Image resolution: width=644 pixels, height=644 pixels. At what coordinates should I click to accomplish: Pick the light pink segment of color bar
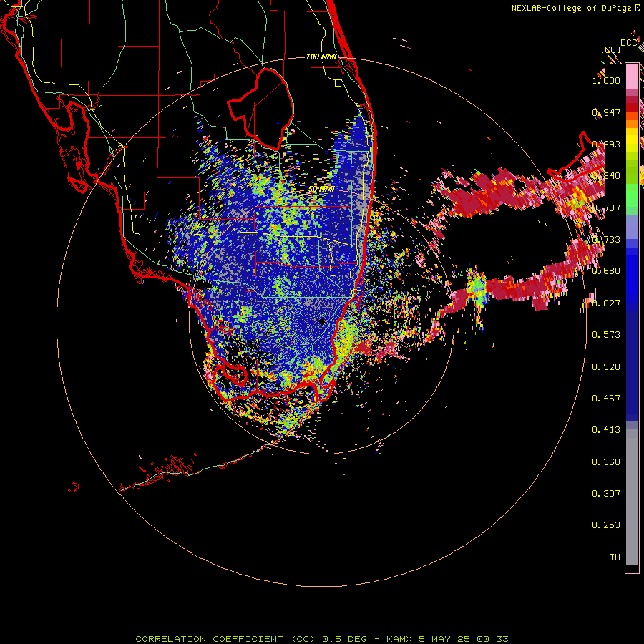point(632,76)
